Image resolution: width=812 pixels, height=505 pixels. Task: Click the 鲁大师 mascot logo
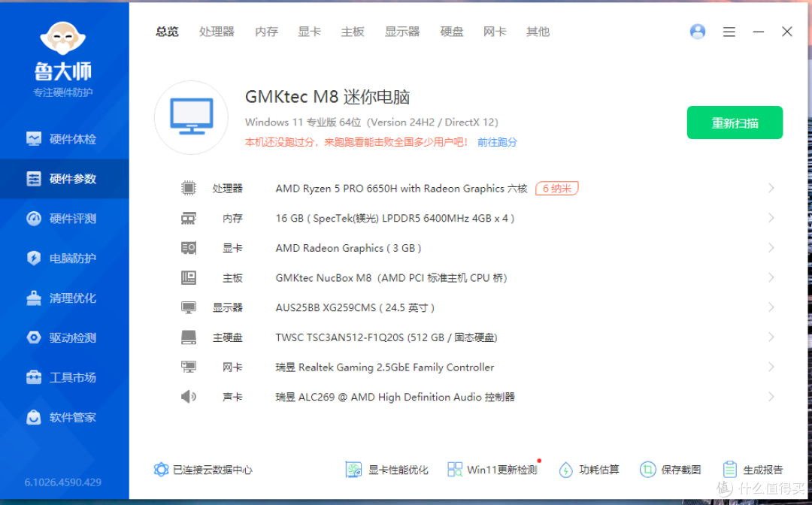tap(62, 39)
